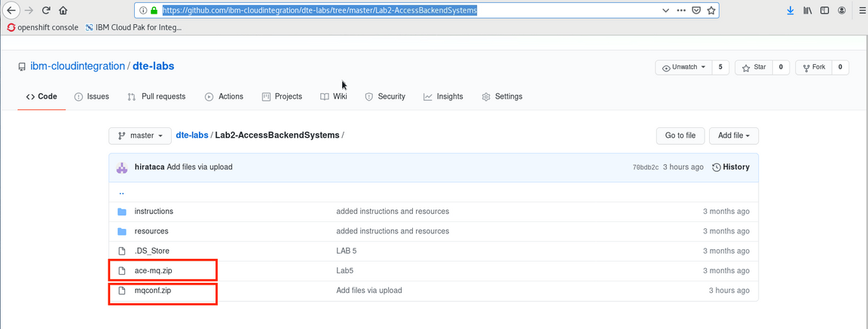Go up to the parent directory link
This screenshot has width=868, height=329.
(122, 193)
